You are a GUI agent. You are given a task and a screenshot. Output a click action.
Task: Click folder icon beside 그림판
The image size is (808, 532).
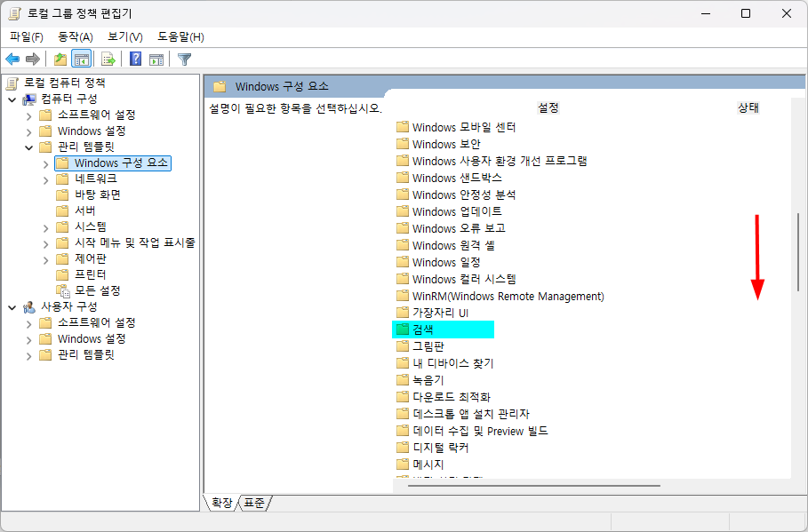(x=403, y=346)
